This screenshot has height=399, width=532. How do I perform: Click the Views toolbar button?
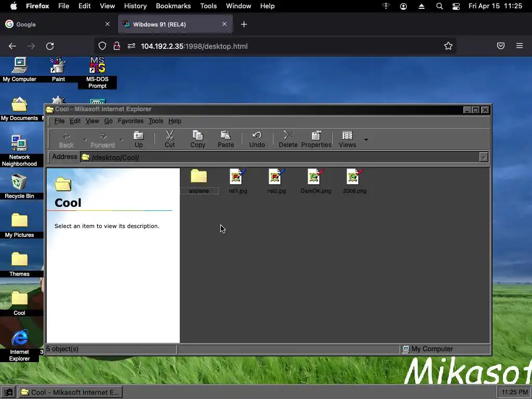point(348,139)
